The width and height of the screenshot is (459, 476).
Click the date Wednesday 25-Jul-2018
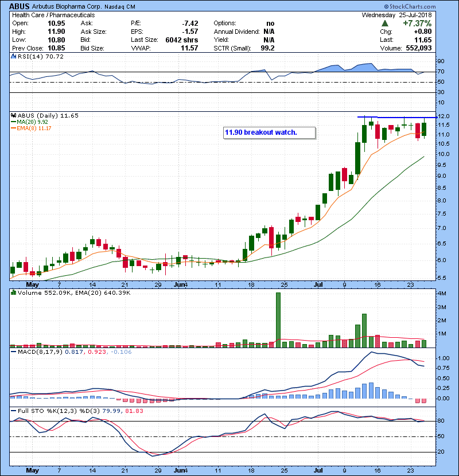coord(396,15)
